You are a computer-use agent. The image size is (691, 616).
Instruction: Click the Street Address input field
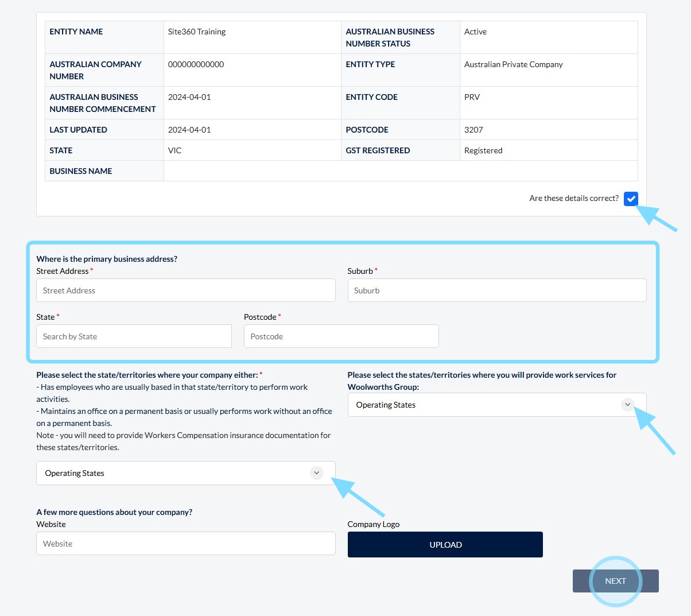click(186, 290)
